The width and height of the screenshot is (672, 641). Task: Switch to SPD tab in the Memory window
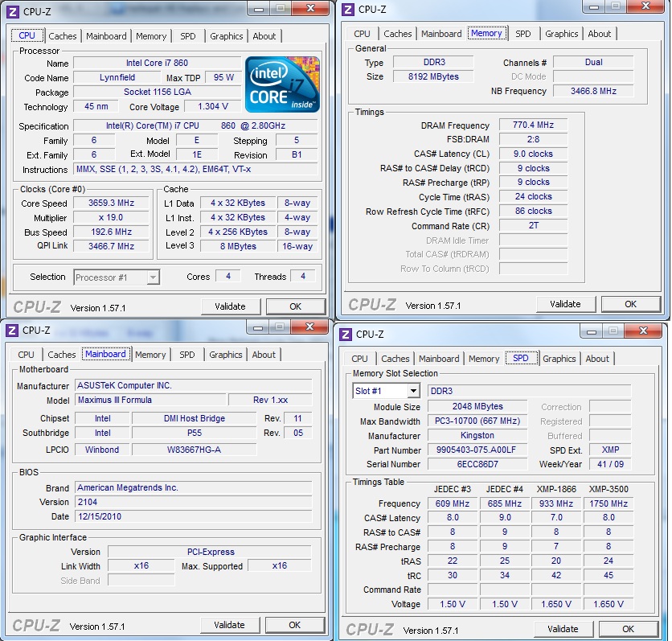point(522,34)
